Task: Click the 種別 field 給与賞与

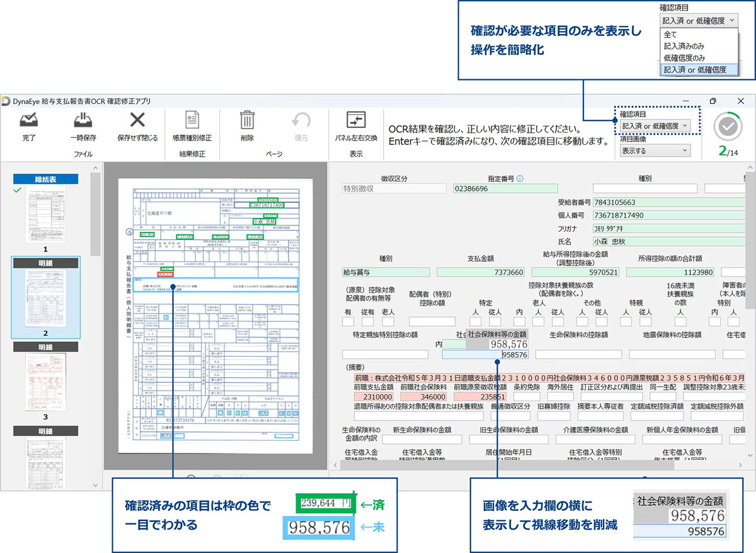Action: click(x=386, y=272)
